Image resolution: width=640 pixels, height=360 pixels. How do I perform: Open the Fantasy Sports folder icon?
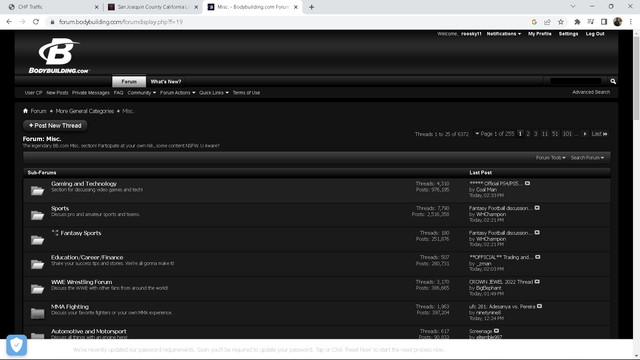point(37,240)
